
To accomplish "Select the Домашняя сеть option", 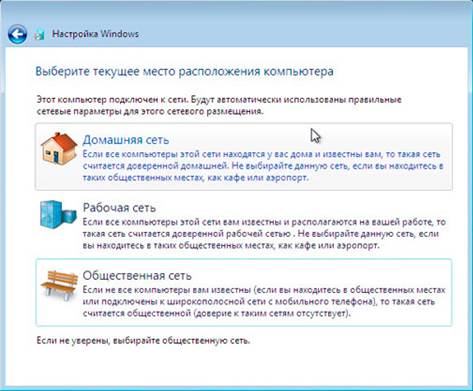I will point(244,157).
